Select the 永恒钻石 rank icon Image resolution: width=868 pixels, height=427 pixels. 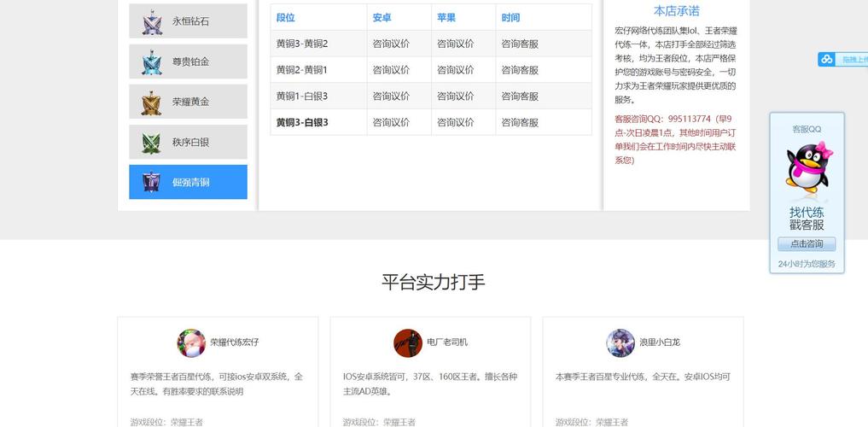(152, 21)
